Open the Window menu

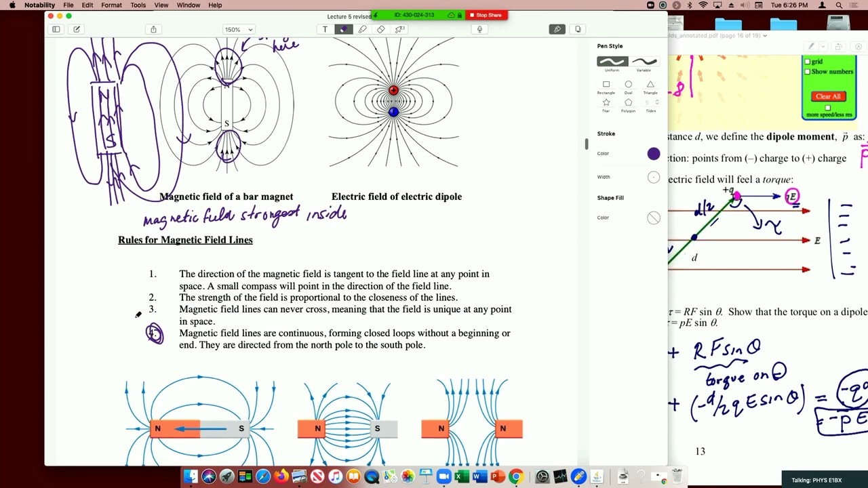point(189,5)
